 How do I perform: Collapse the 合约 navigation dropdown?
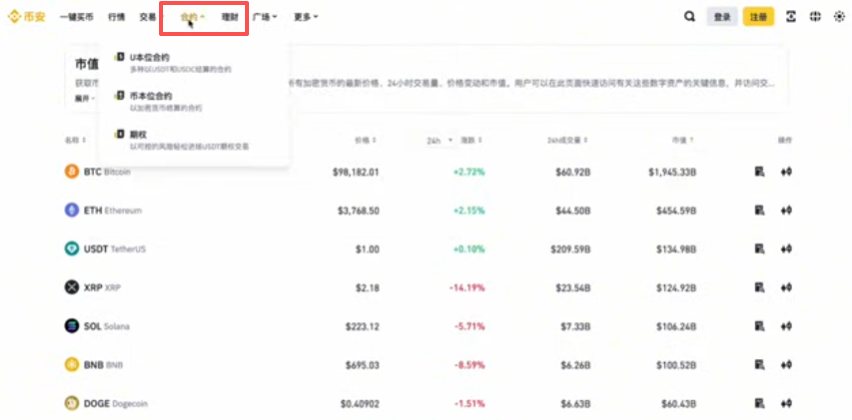(192, 17)
